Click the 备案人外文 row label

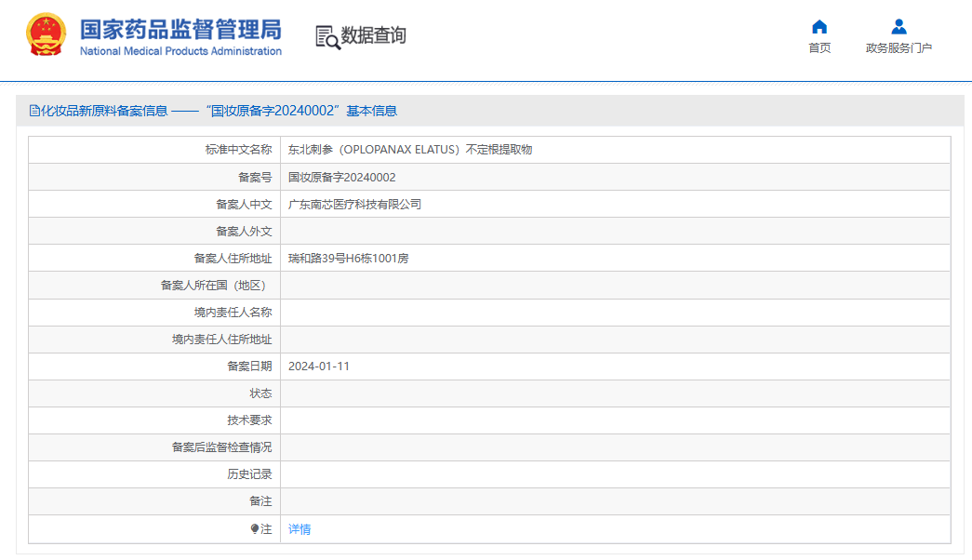(245, 232)
